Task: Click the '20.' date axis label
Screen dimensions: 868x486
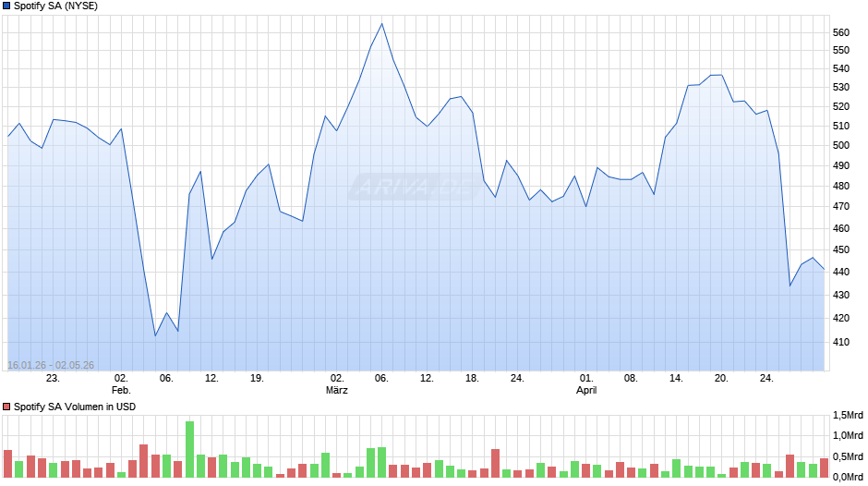Action: click(721, 379)
